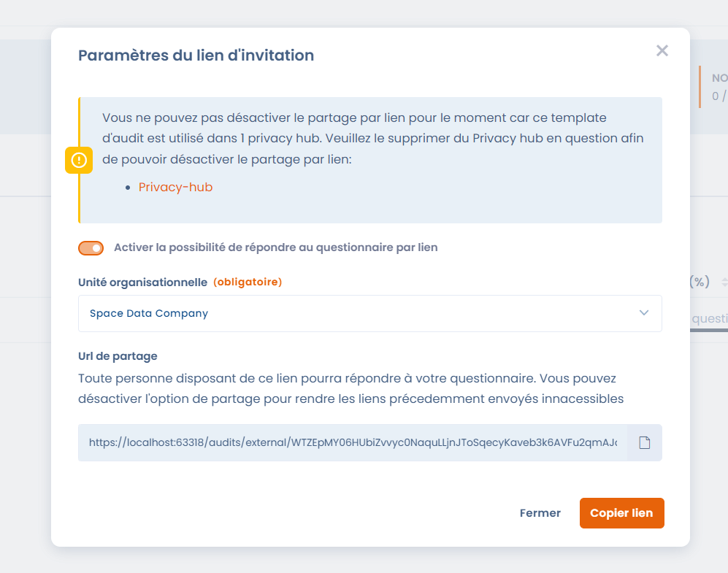The width and height of the screenshot is (728, 573).
Task: Click the 'Paramètres du lien d'invitation' title
Action: [196, 55]
